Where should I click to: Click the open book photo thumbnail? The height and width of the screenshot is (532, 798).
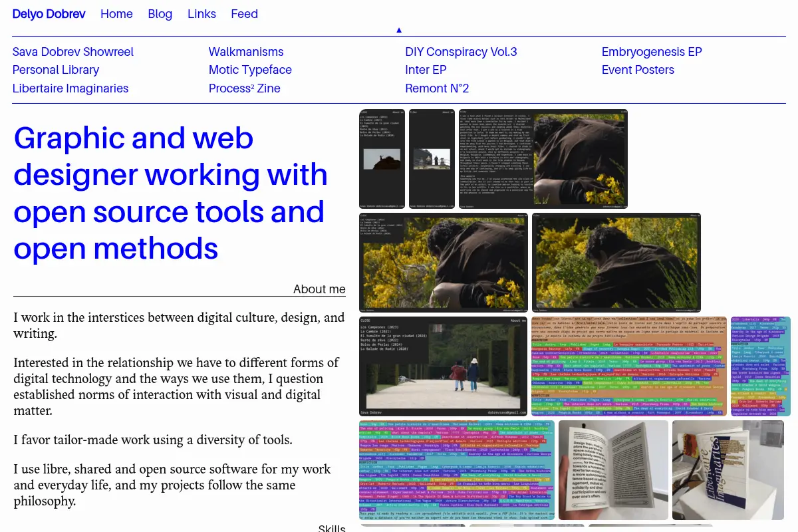[613, 469]
